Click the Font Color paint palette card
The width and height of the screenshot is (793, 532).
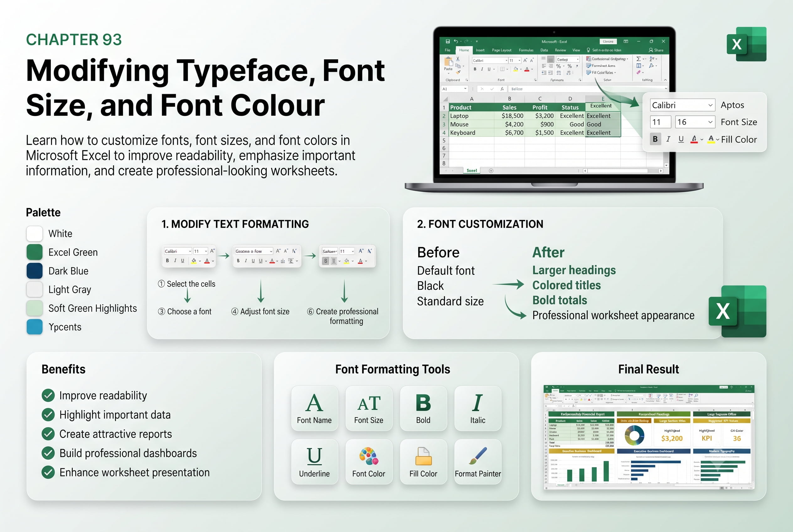coord(369,462)
